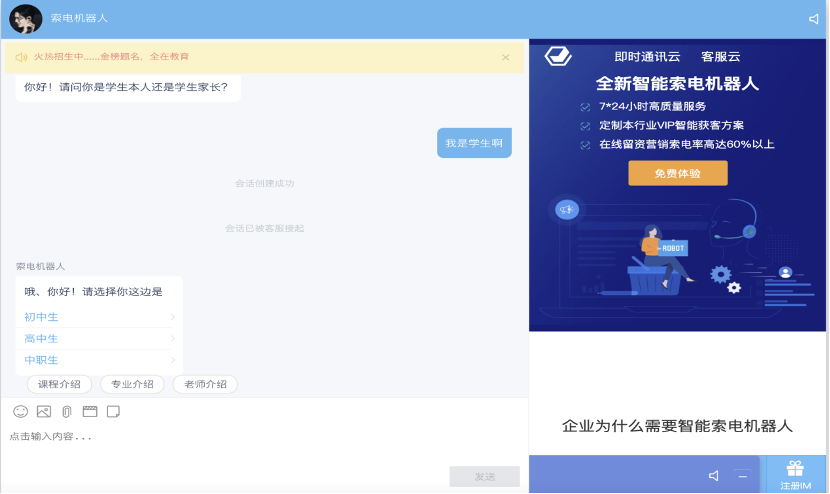Click the sticky note icon in toolbar
Screen dimensions: 830x494
(113, 411)
